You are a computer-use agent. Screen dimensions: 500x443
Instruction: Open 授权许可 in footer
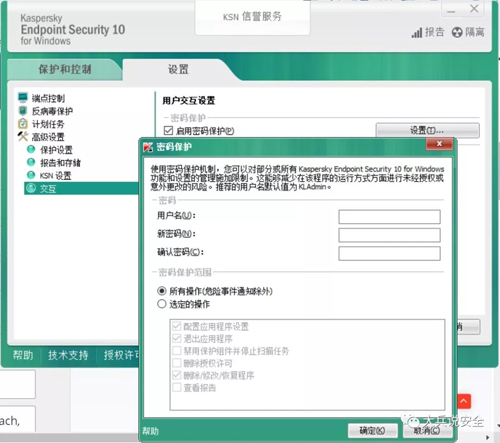[x=121, y=355]
